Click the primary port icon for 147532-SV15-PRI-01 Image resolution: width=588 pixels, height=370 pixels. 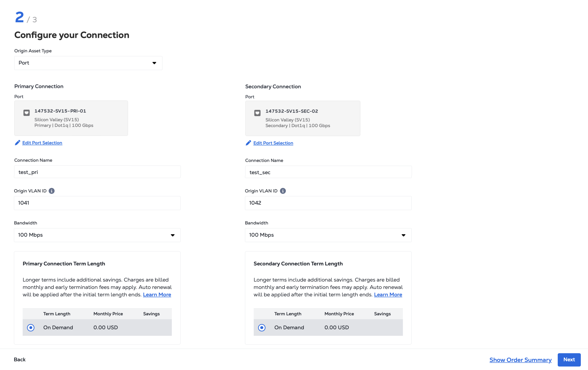click(x=26, y=113)
